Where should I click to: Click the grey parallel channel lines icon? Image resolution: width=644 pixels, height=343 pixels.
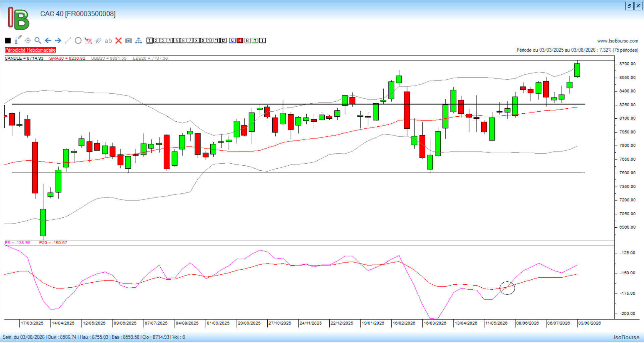(98, 41)
